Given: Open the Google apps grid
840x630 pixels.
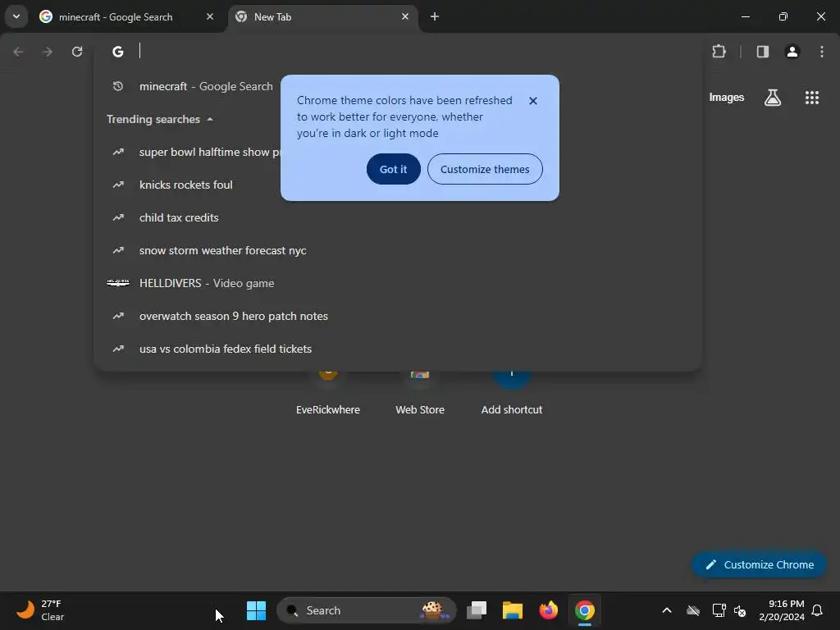Looking at the screenshot, I should pos(812,98).
